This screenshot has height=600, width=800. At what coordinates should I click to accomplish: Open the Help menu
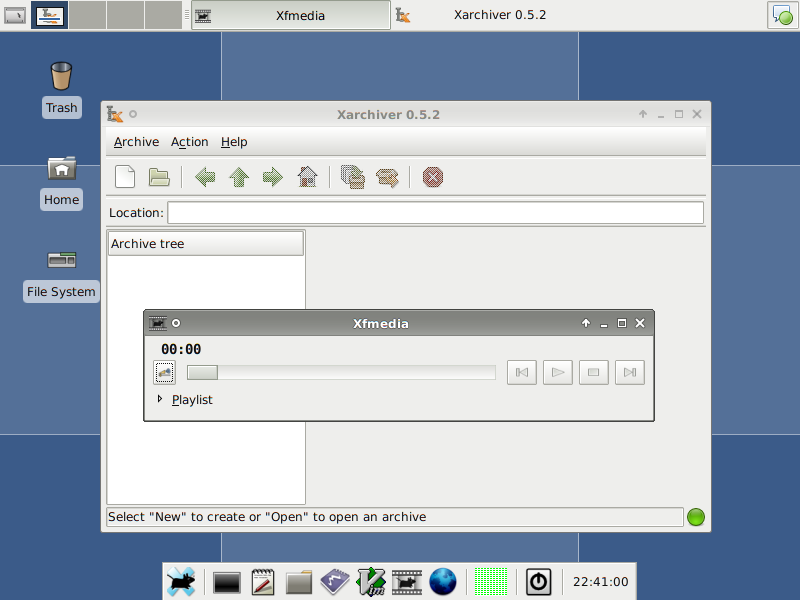coord(234,142)
